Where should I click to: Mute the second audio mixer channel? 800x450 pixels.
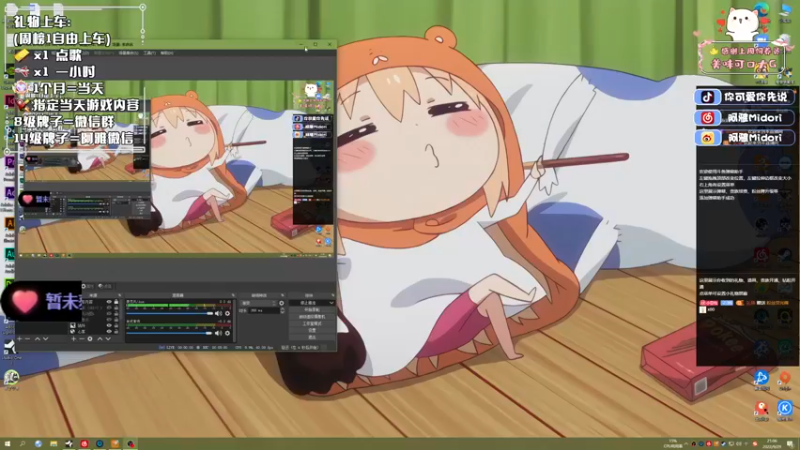tap(218, 333)
